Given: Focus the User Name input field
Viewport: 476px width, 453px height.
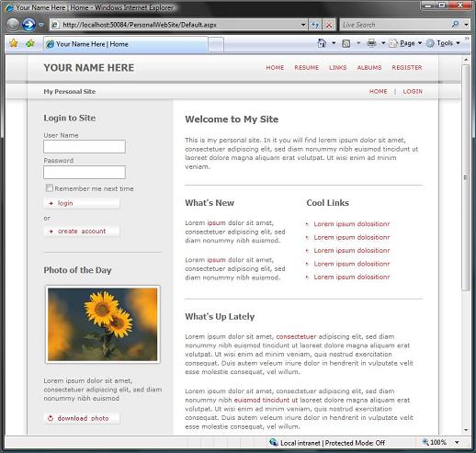Looking at the screenshot, I should [85, 146].
